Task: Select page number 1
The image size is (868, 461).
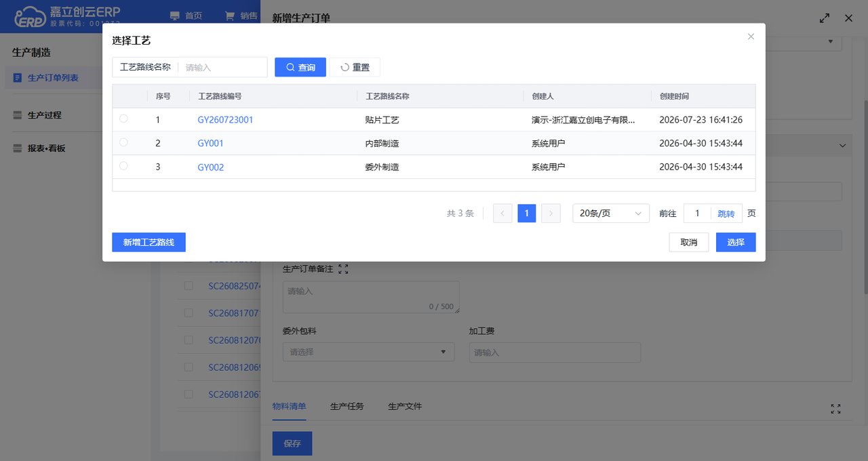Action: click(x=527, y=214)
